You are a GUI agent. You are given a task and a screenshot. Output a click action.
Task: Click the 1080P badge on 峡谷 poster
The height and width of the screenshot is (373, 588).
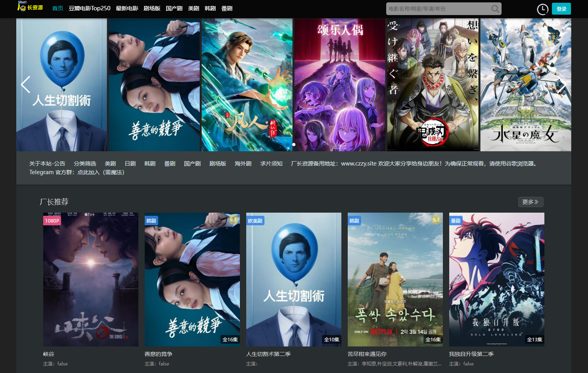pyautogui.click(x=52, y=221)
